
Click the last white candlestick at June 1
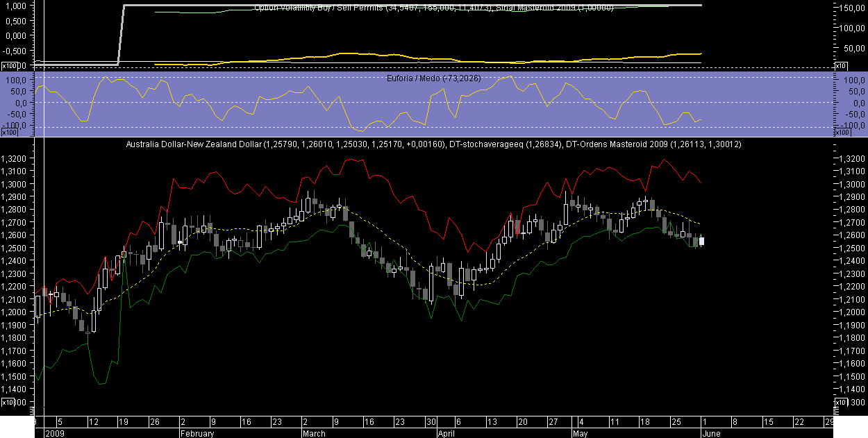click(x=702, y=241)
